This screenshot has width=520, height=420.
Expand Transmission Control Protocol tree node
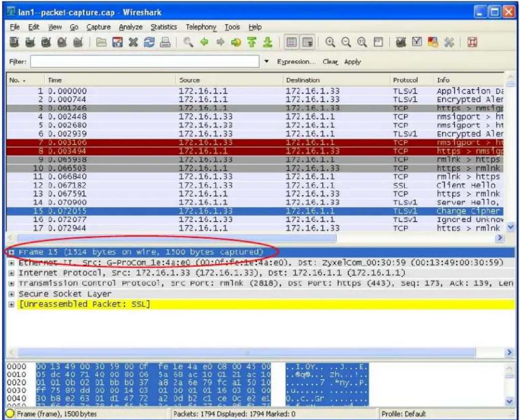coord(11,284)
